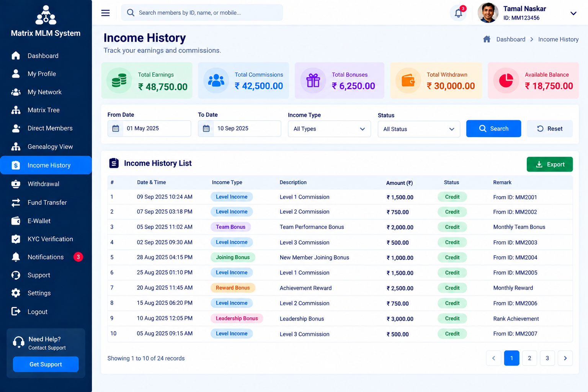Screen dimensions: 588x392
Task: Click the Available Balance pie chart icon
Action: tap(506, 80)
